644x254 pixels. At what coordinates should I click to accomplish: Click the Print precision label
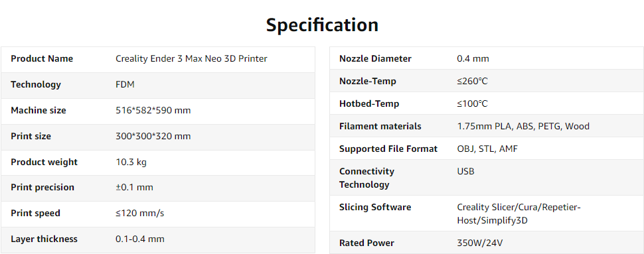(x=42, y=188)
